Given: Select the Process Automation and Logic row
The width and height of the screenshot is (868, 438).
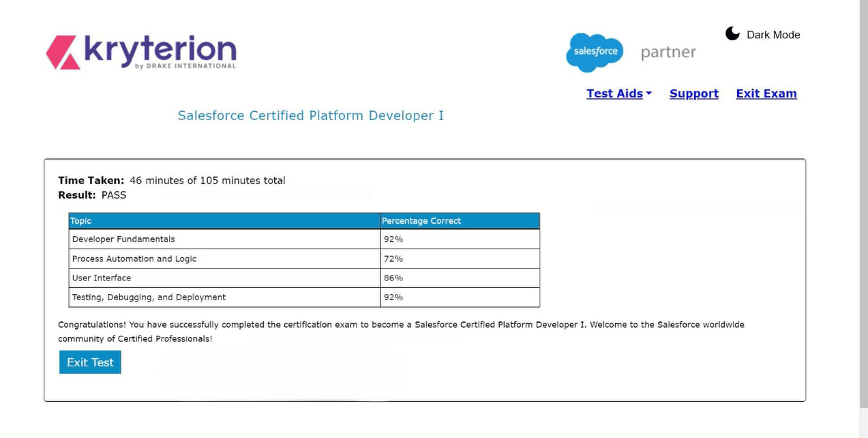Looking at the screenshot, I should coord(134,259).
